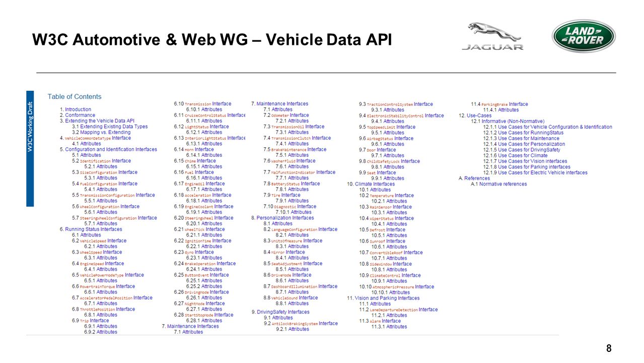Select 9.2 AntilockBrakingSystem Interface
The image size is (644, 363).
pyautogui.click(x=301, y=324)
